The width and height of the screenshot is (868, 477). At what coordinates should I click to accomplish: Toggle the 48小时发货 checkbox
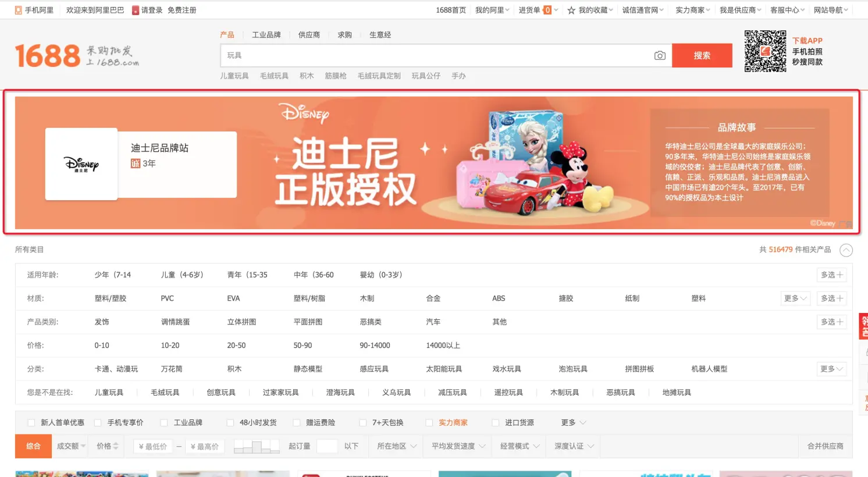(x=230, y=423)
